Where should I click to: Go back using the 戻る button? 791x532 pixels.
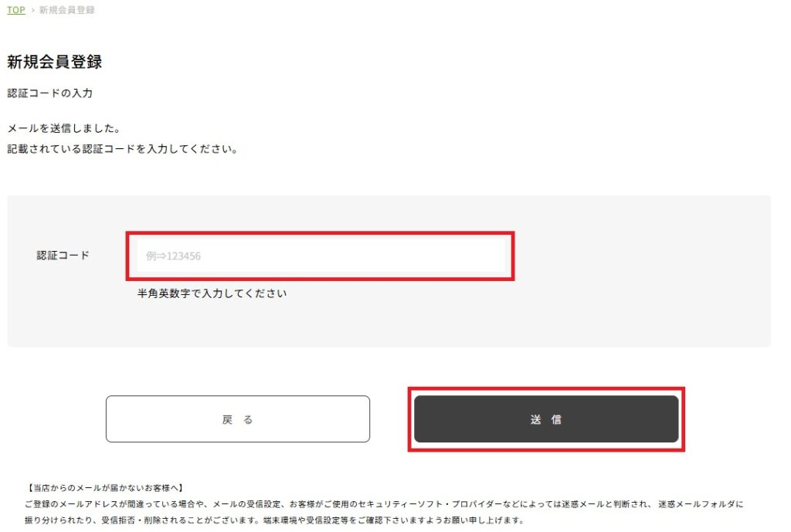click(238, 419)
